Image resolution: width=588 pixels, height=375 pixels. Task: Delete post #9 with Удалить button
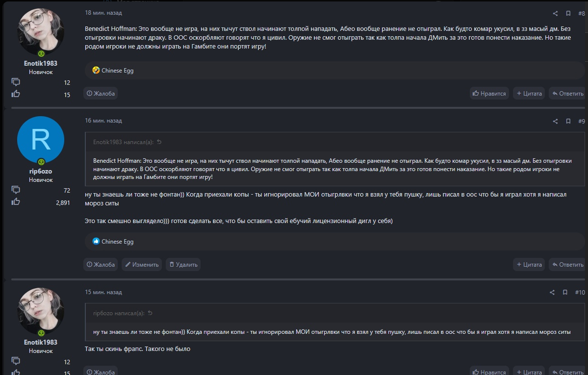183,265
